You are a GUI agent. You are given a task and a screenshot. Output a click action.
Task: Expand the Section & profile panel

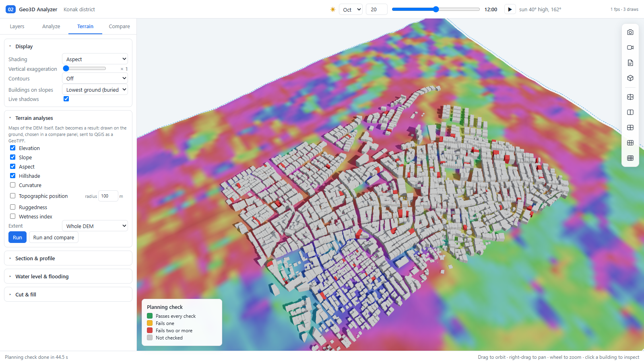[x=68, y=258]
